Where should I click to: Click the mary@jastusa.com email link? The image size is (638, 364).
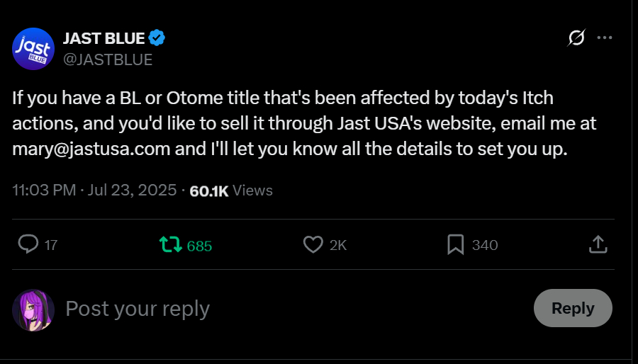pyautogui.click(x=91, y=149)
